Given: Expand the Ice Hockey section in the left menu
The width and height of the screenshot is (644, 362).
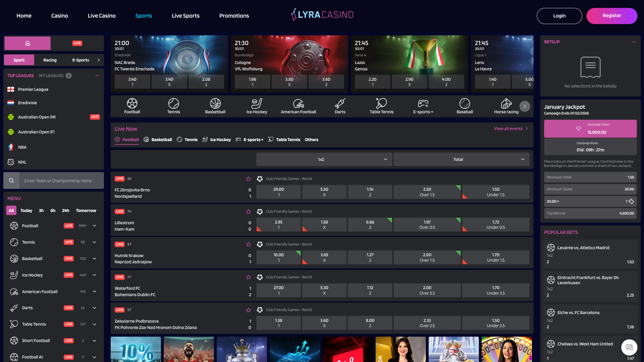Looking at the screenshot, I should [94, 275].
